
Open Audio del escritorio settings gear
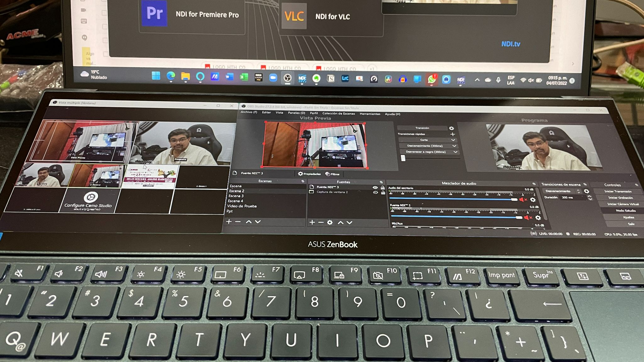[533, 200]
